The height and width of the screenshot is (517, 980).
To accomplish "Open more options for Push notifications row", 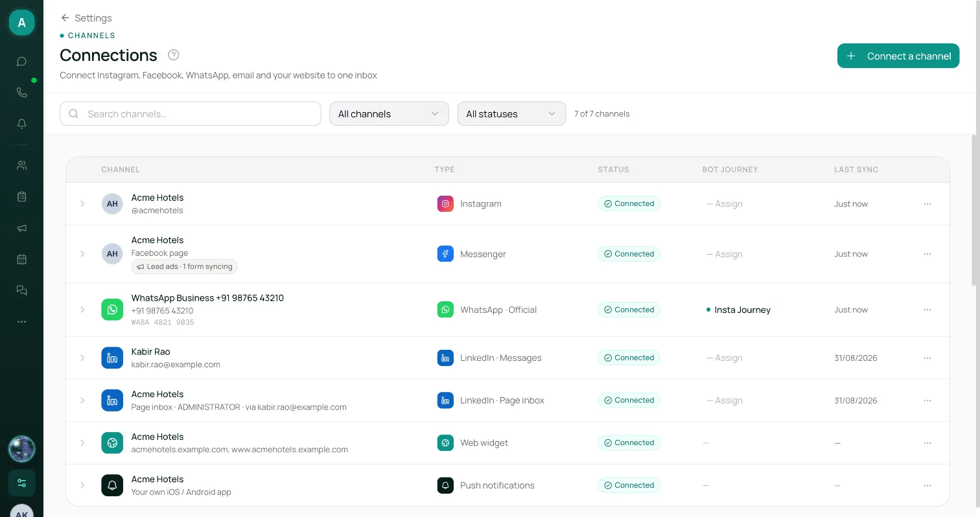I will [x=927, y=485].
